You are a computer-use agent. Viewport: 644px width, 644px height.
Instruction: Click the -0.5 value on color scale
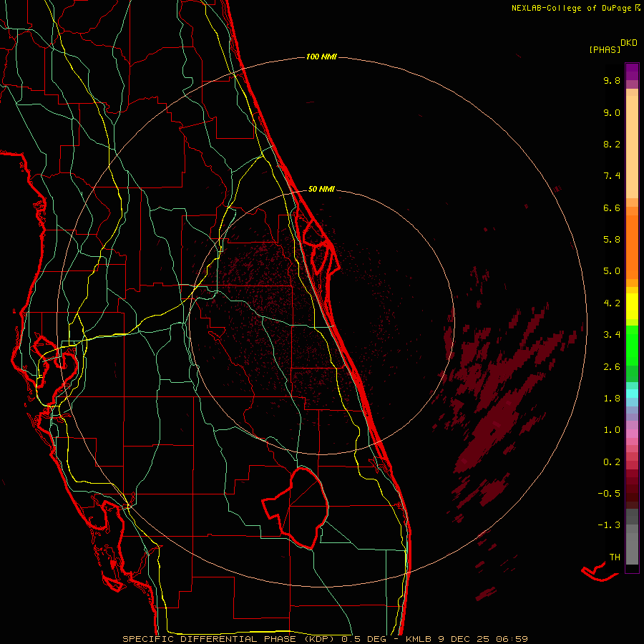click(609, 494)
